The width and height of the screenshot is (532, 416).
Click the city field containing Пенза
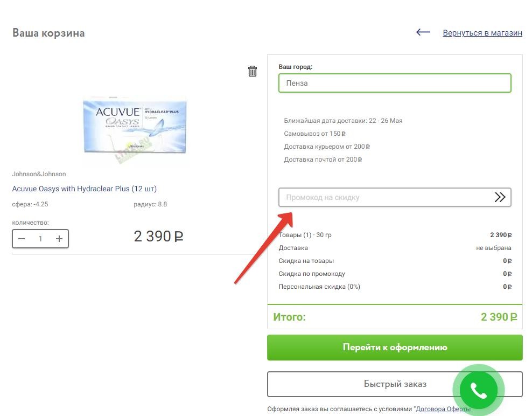[395, 83]
